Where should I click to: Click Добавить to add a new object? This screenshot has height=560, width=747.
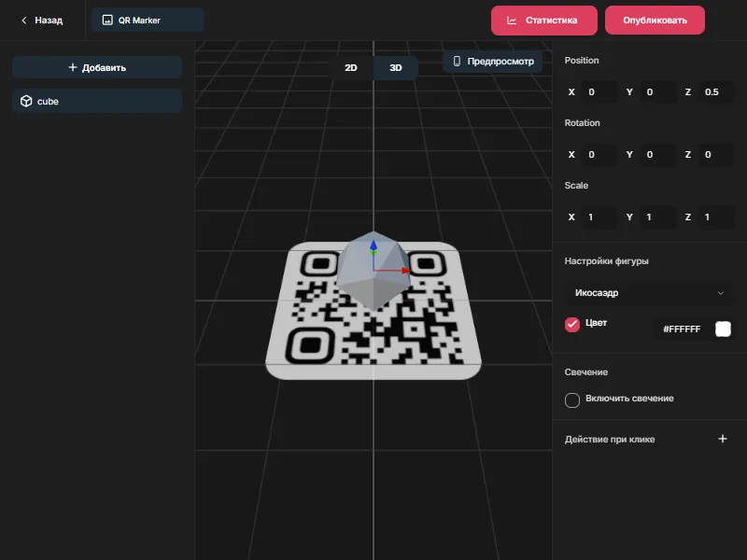(97, 67)
